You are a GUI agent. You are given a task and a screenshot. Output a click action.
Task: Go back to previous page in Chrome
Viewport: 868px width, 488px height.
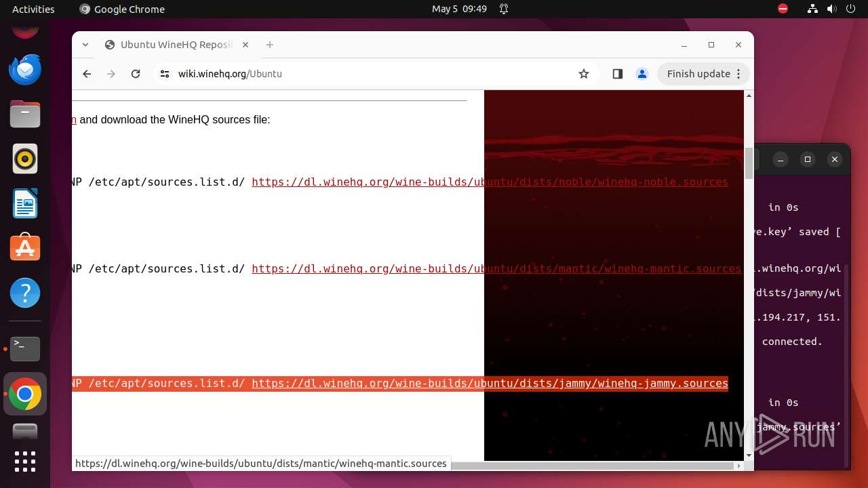click(x=87, y=74)
